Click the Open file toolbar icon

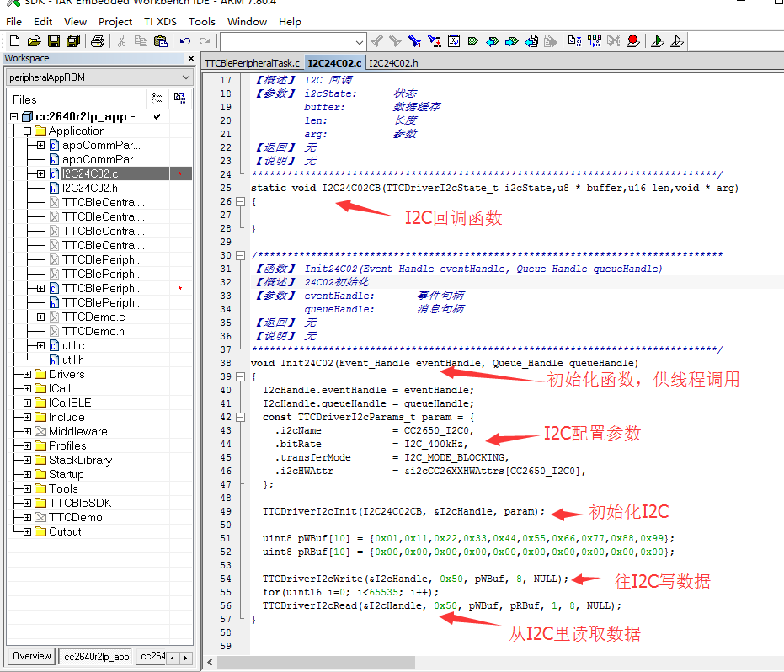(34, 41)
